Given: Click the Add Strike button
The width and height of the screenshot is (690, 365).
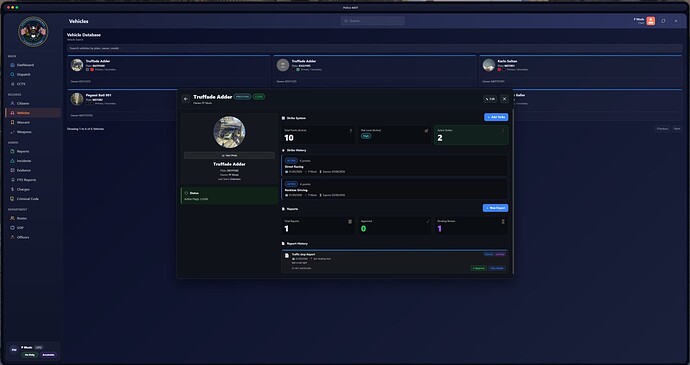Looking at the screenshot, I should point(496,117).
